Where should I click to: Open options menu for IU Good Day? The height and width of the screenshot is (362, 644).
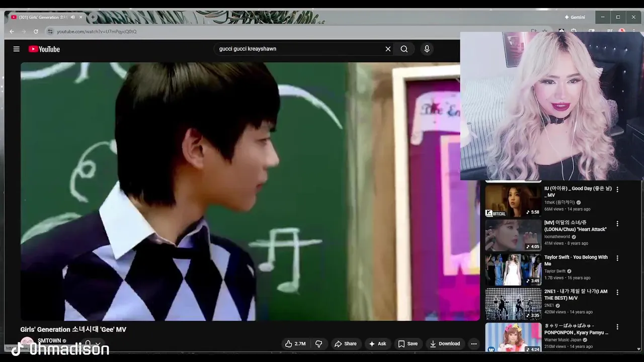click(617, 190)
